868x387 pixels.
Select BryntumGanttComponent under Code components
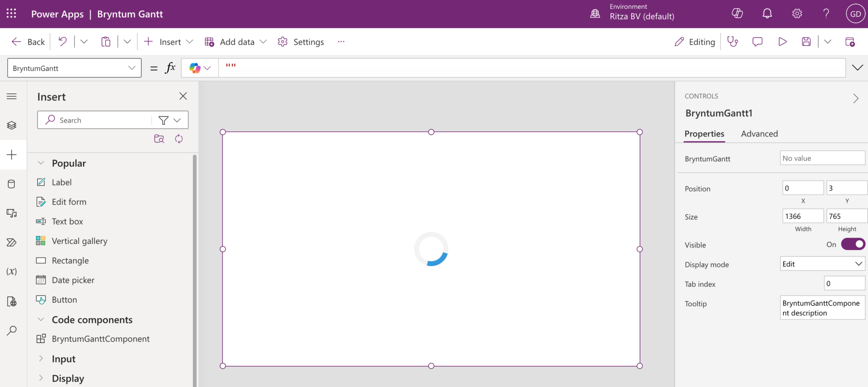[x=100, y=339]
